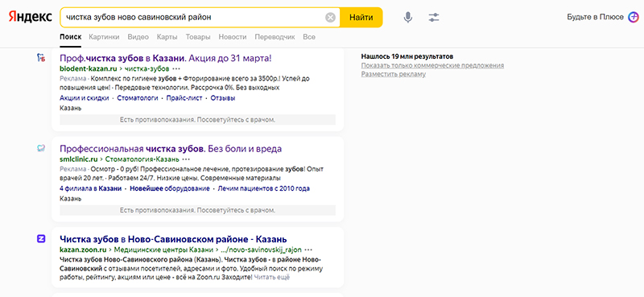Click Разместить рекламу link

click(394, 74)
